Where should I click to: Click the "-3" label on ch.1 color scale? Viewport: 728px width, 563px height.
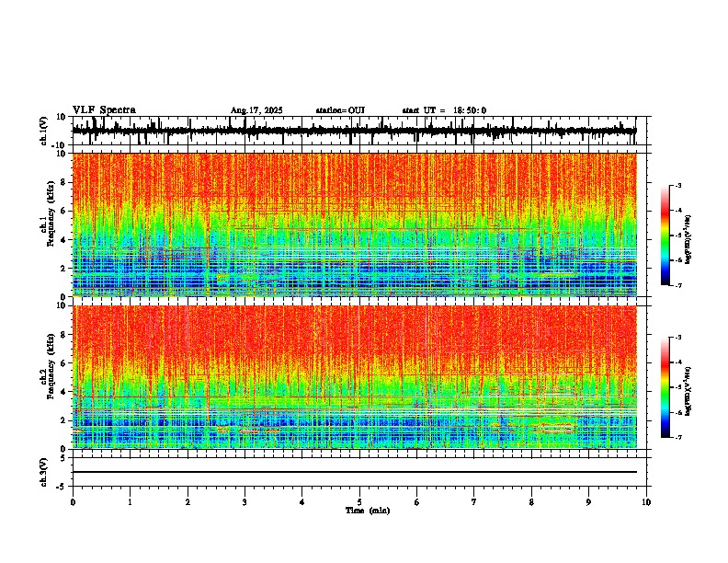pyautogui.click(x=677, y=186)
